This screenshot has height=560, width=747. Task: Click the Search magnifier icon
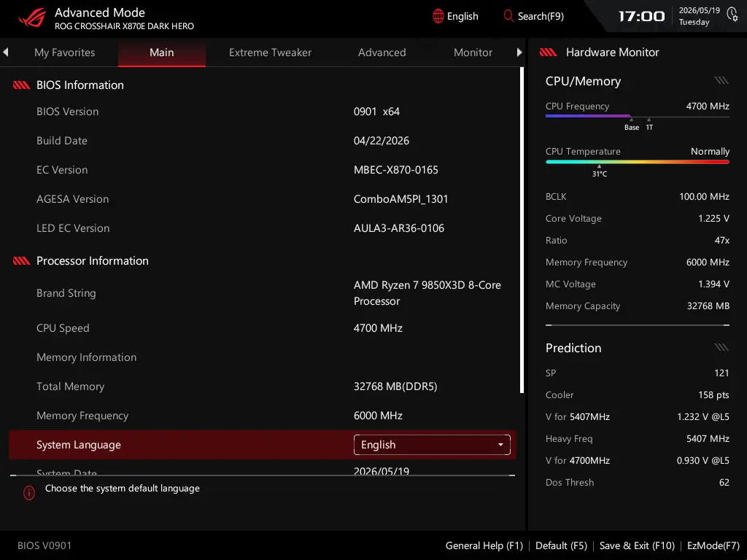508,16
